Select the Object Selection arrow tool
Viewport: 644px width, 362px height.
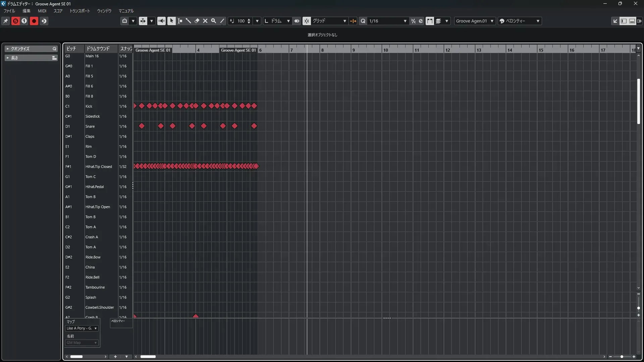[x=171, y=21]
